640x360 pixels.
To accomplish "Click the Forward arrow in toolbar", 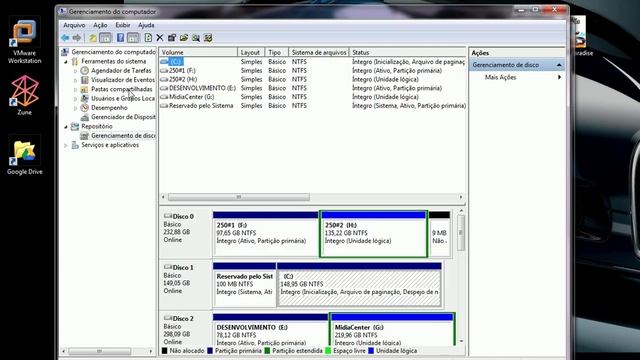I will coord(77,38).
